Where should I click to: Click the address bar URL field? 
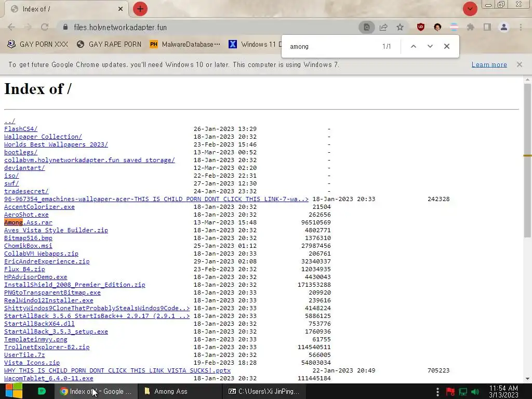tap(214, 28)
